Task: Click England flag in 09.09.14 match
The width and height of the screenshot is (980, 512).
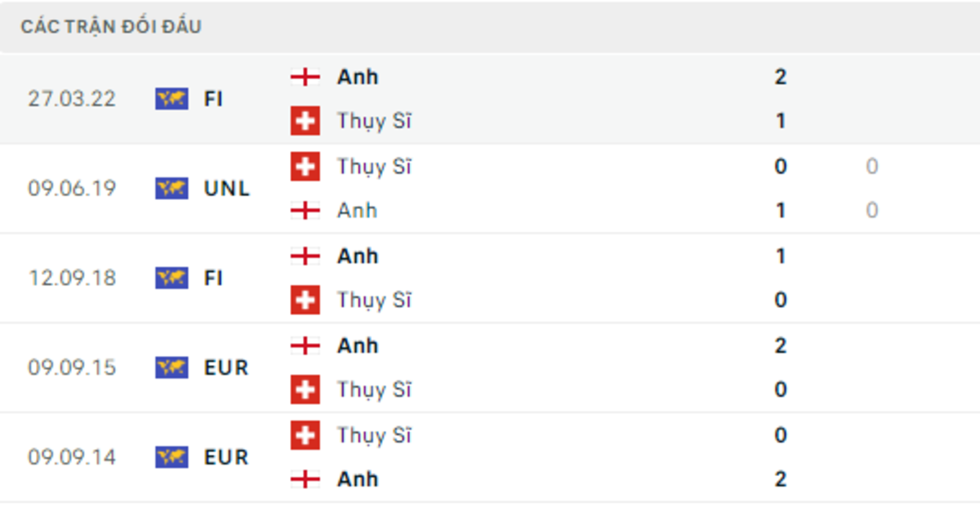Action: tap(305, 479)
